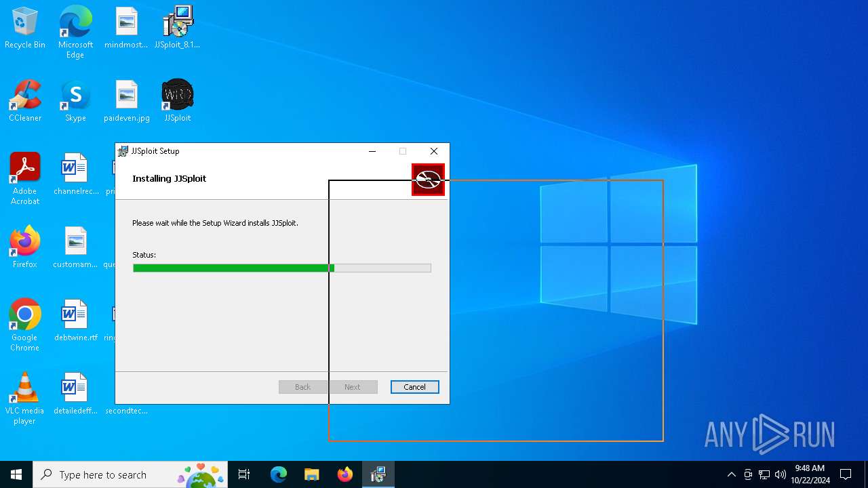Click the Cancel button in JJSploit Setup
868x488 pixels.
[414, 387]
